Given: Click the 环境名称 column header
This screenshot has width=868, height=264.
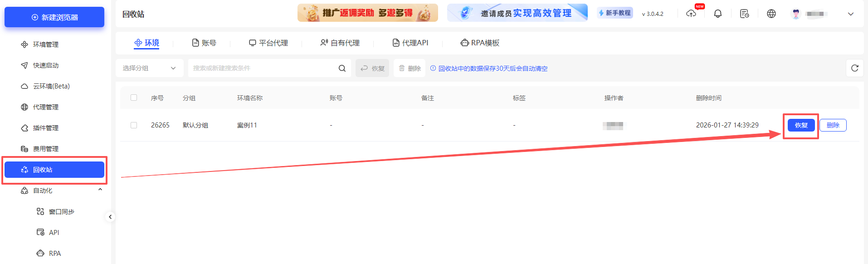Looking at the screenshot, I should [250, 98].
